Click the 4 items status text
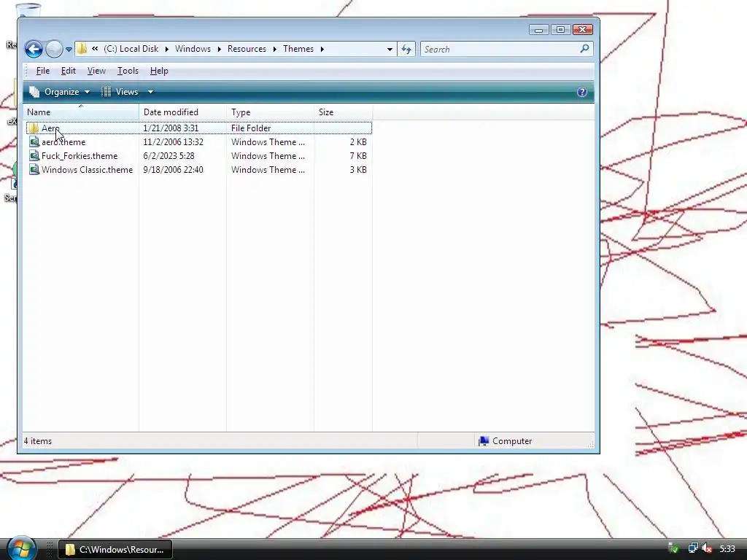 [x=38, y=441]
